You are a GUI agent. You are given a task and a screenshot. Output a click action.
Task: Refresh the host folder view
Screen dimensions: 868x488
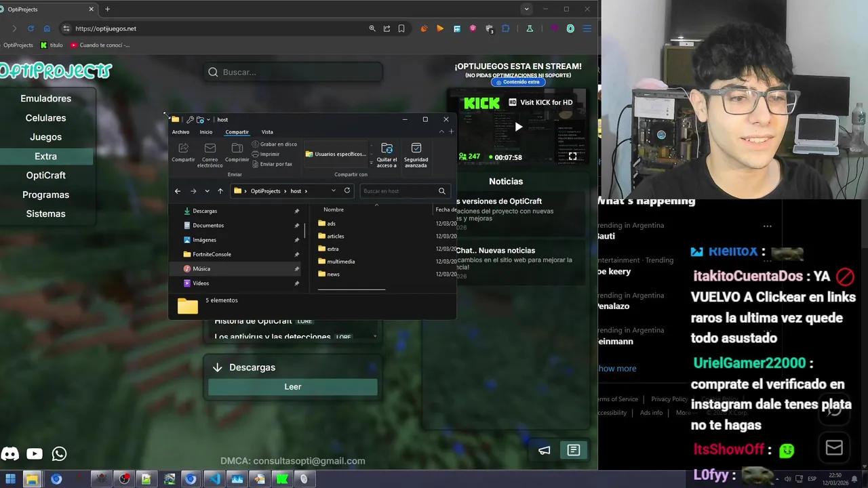click(347, 191)
